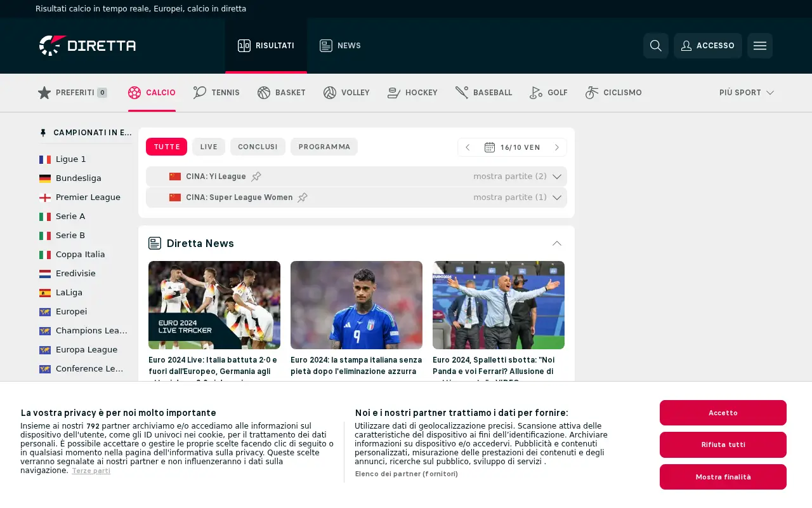Open the hamburger menu icon
The height and width of the screenshot is (508, 812).
pos(760,46)
